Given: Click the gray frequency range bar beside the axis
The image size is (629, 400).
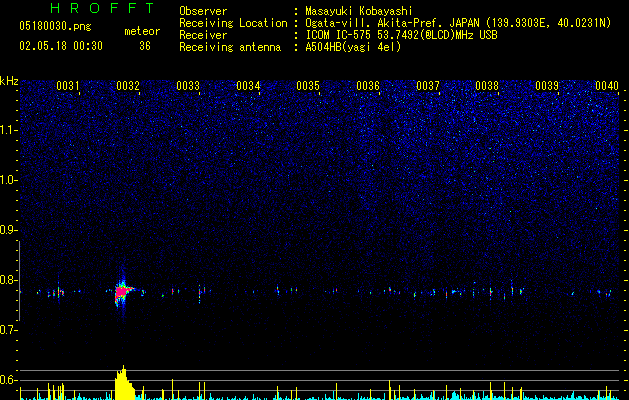Looking at the screenshot, I should click(x=19, y=281).
